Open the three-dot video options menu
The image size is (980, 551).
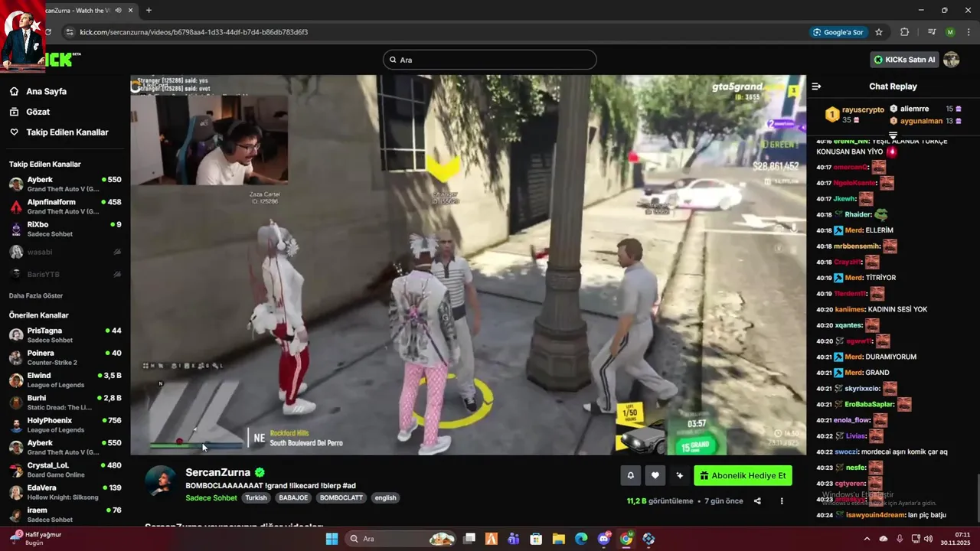point(782,501)
